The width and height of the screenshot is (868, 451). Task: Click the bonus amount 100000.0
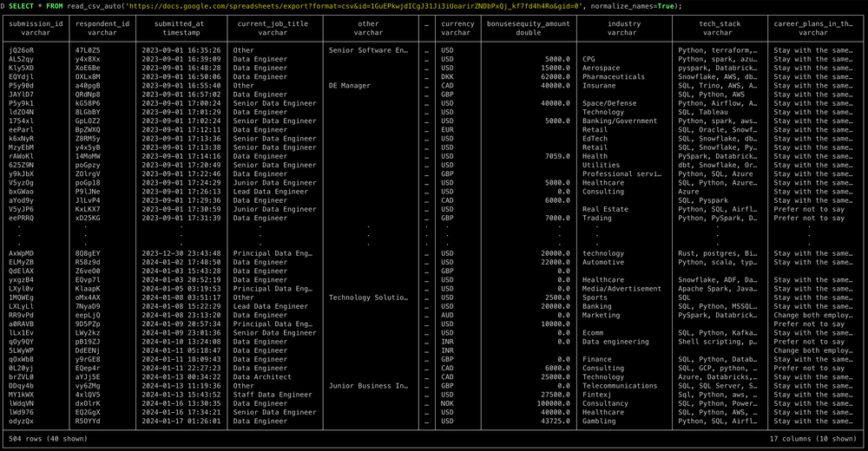pos(554,404)
